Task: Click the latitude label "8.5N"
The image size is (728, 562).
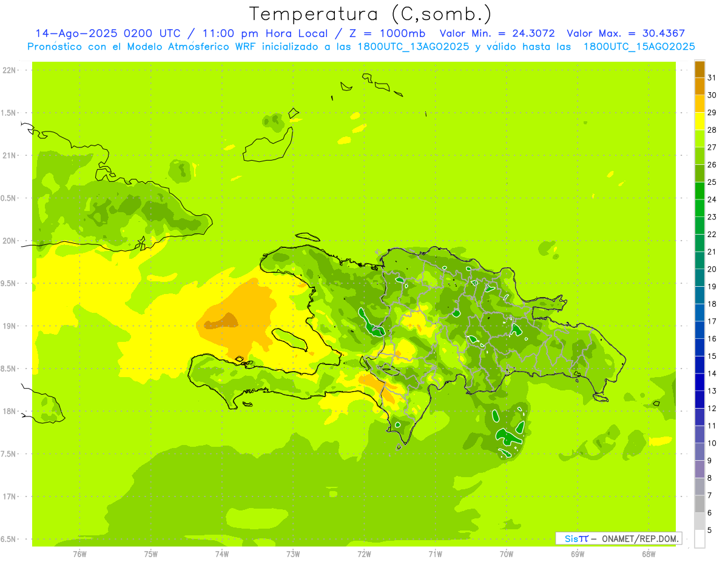Action: [x=8, y=369]
